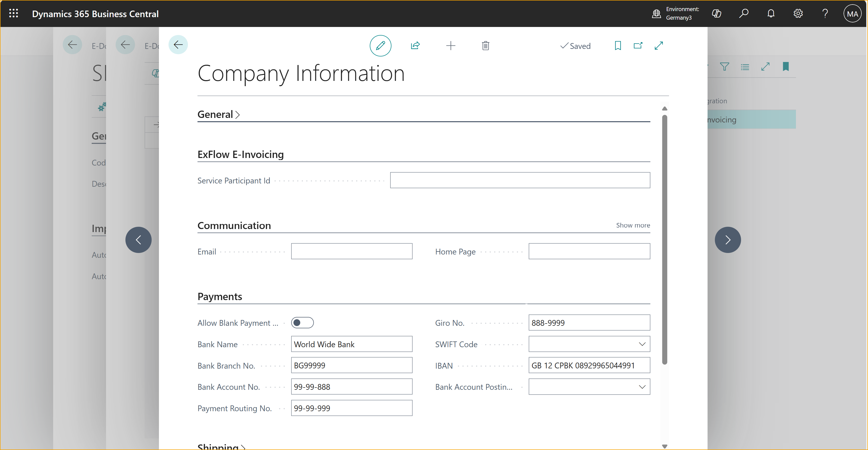The width and height of the screenshot is (868, 450).
Task: Collapse the General section chevron
Action: point(238,115)
